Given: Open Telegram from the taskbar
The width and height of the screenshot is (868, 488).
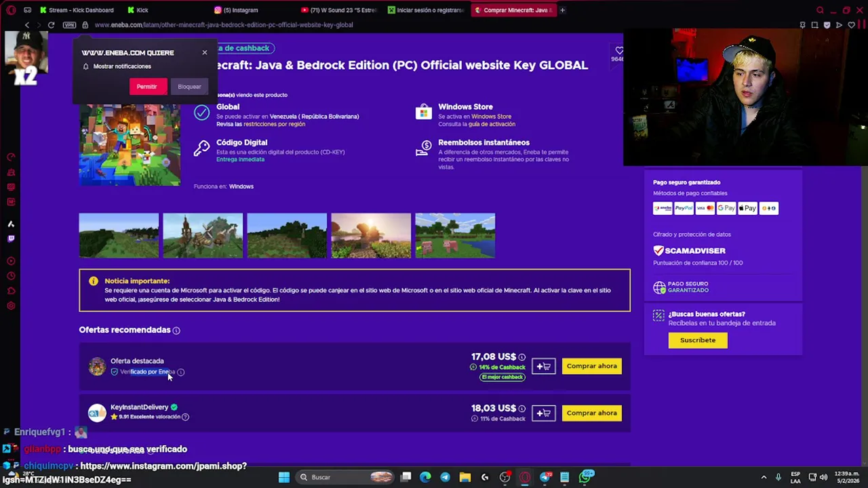Looking at the screenshot, I should [445, 477].
